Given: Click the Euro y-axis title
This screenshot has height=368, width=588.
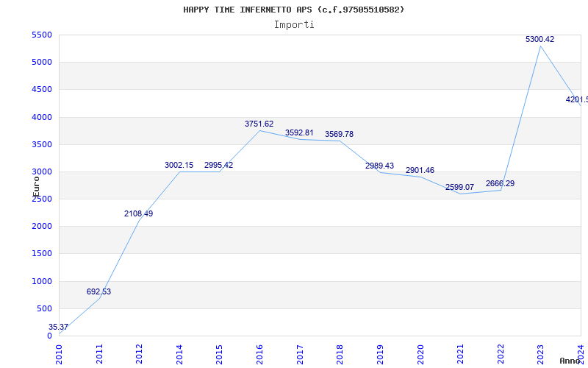Looking at the screenshot, I should coord(36,187).
